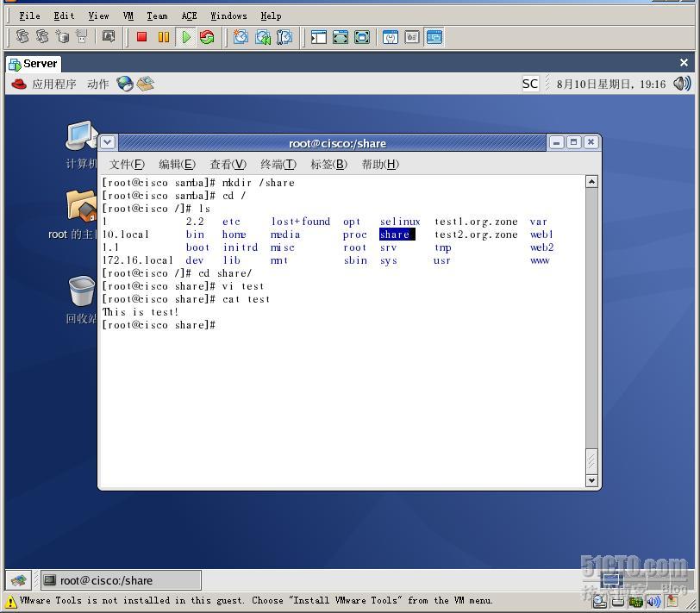
Task: Click the floppy drive status bar icon
Action: tap(618, 603)
